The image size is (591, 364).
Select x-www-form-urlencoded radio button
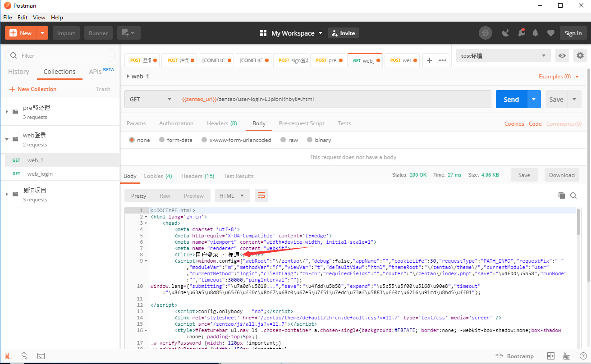[204, 140]
